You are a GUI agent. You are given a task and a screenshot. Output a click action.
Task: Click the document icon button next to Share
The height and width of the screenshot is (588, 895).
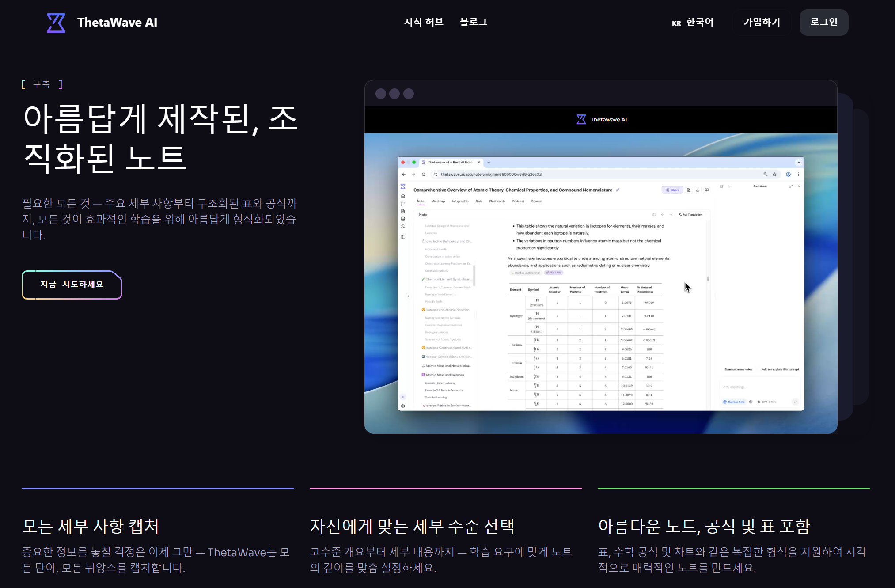688,190
